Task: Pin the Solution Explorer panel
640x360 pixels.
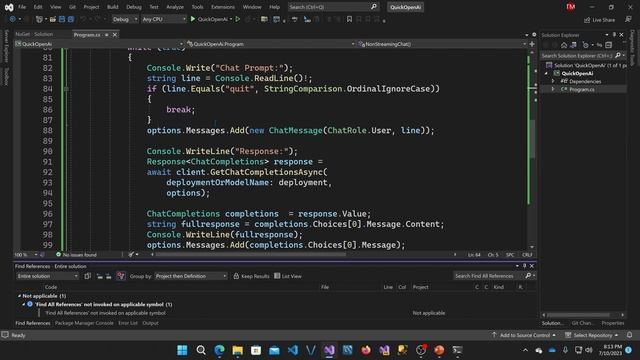Action: point(614,35)
